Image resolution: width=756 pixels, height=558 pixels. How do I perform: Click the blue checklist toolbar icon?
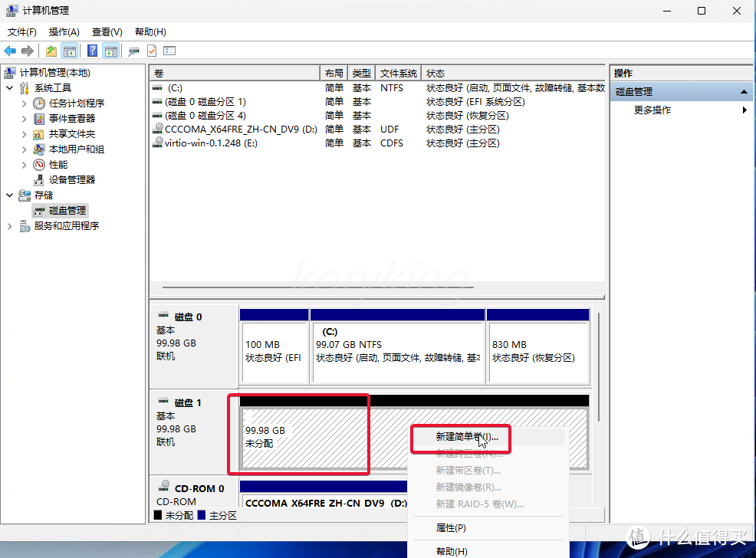169,51
